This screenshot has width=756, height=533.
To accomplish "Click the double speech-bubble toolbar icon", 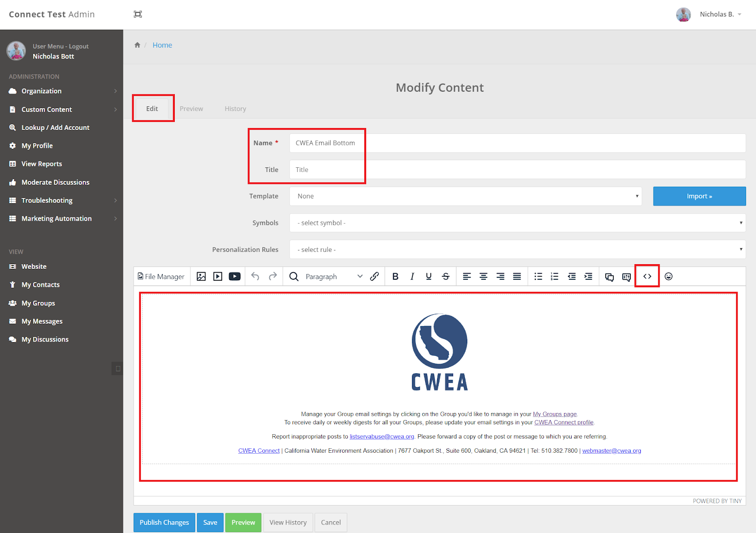I will pos(610,277).
